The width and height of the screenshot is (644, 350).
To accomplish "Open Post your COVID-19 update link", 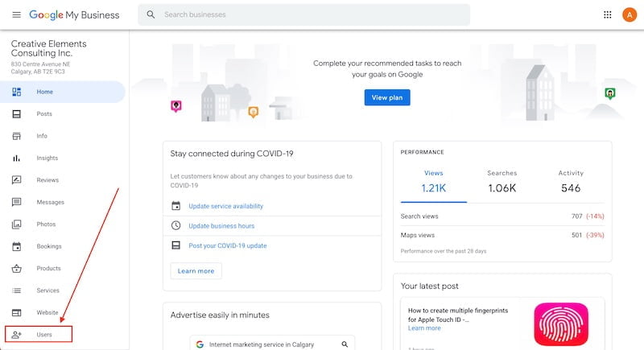I will tap(228, 245).
